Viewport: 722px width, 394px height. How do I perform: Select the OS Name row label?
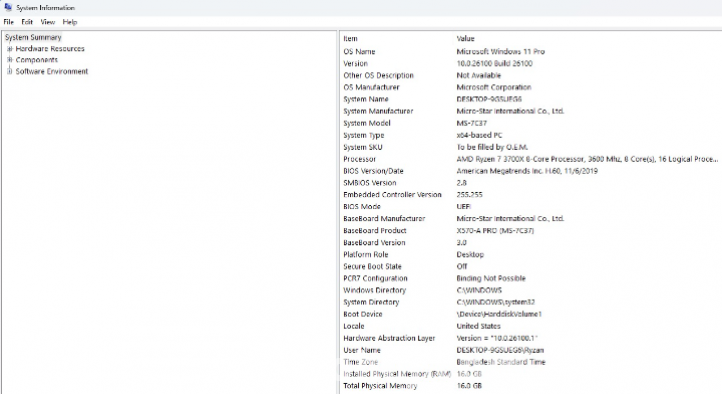pos(359,52)
